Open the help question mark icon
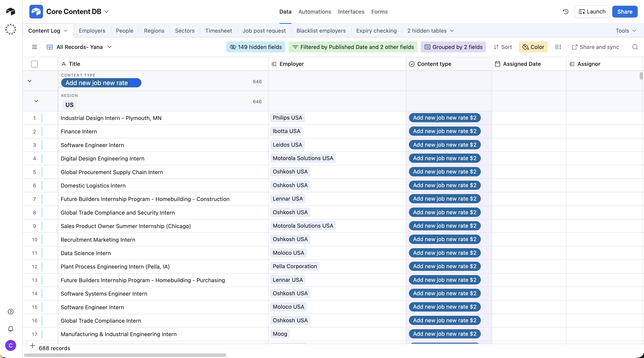644x358 pixels. [x=11, y=312]
